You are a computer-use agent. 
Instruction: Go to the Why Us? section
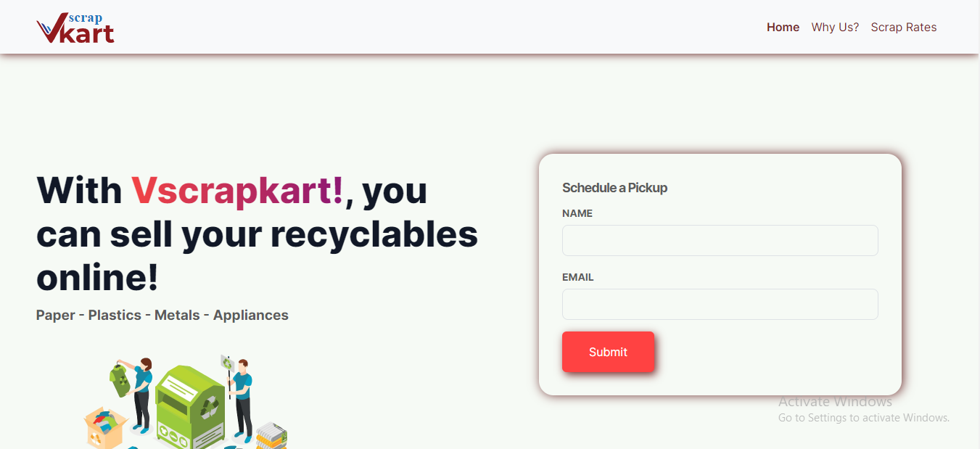tap(835, 28)
